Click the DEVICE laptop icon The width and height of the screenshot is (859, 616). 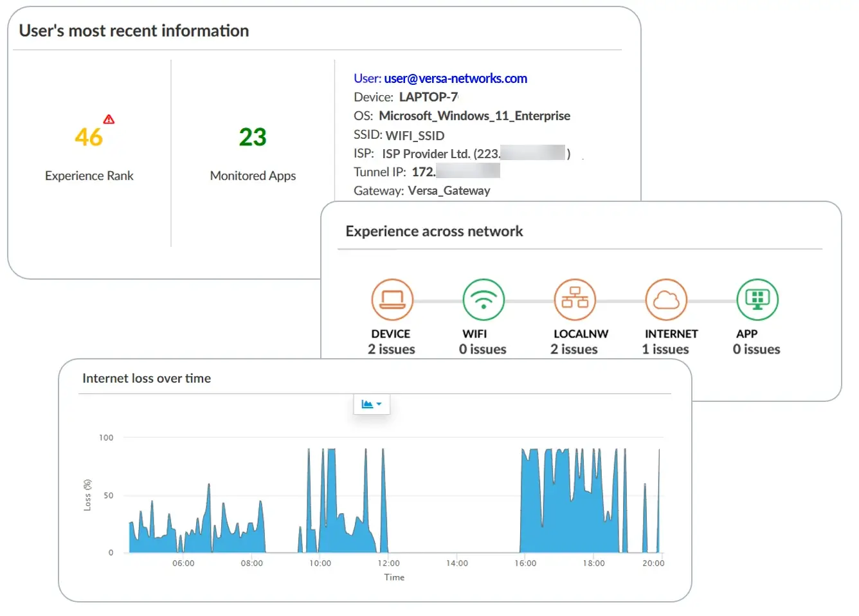tap(392, 300)
